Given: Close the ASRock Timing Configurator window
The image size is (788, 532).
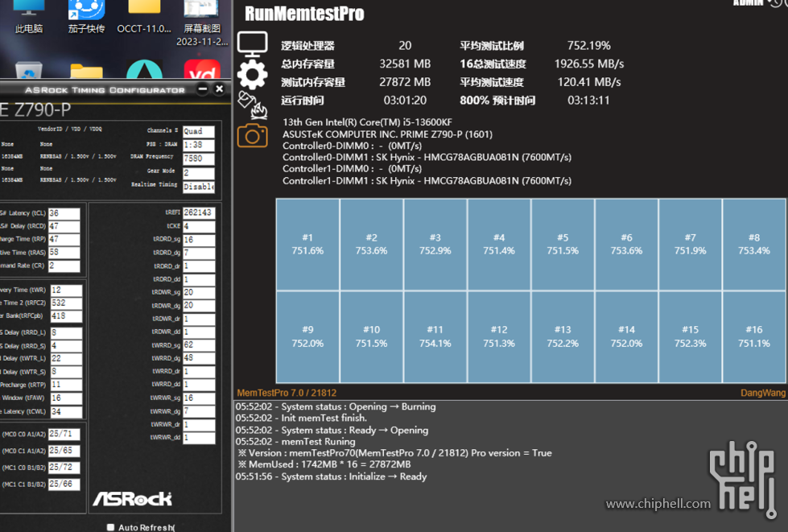Looking at the screenshot, I should (x=220, y=89).
